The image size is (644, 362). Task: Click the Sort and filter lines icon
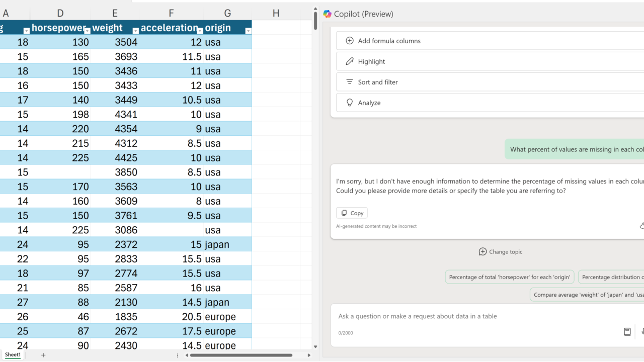[x=350, y=82]
